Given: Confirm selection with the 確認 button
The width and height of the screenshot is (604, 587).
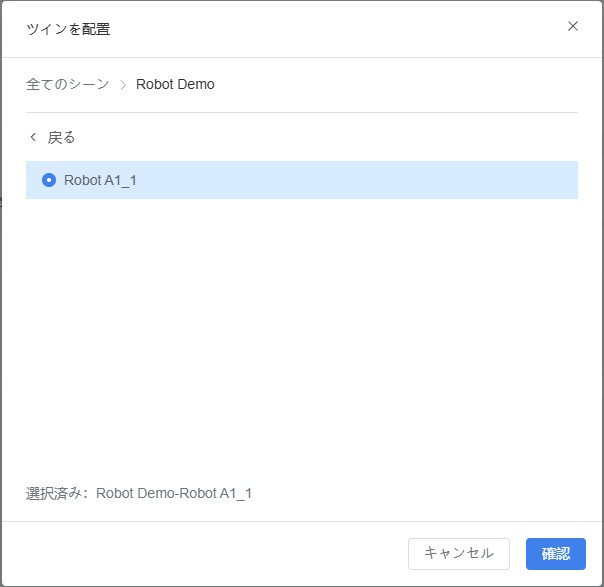Looking at the screenshot, I should [555, 553].
